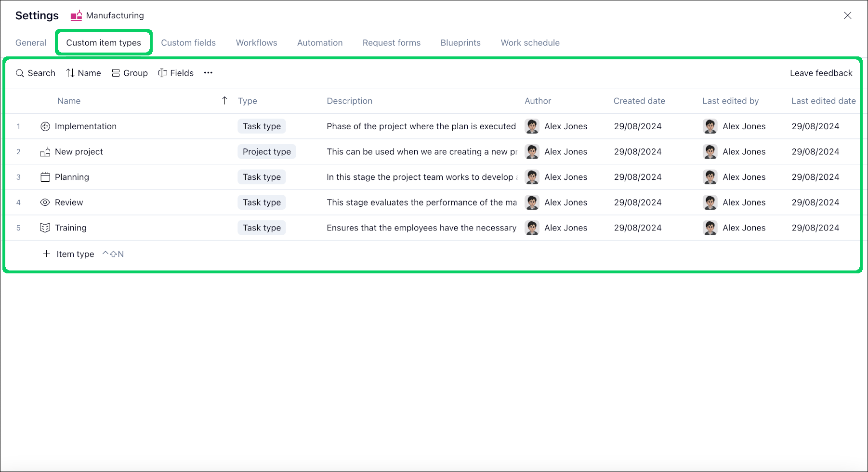Open the three-dot more options menu
Screen dimensions: 868x472
click(x=208, y=73)
